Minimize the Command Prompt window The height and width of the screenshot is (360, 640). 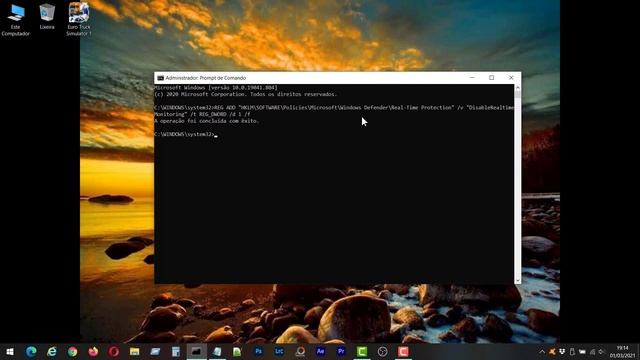472,78
